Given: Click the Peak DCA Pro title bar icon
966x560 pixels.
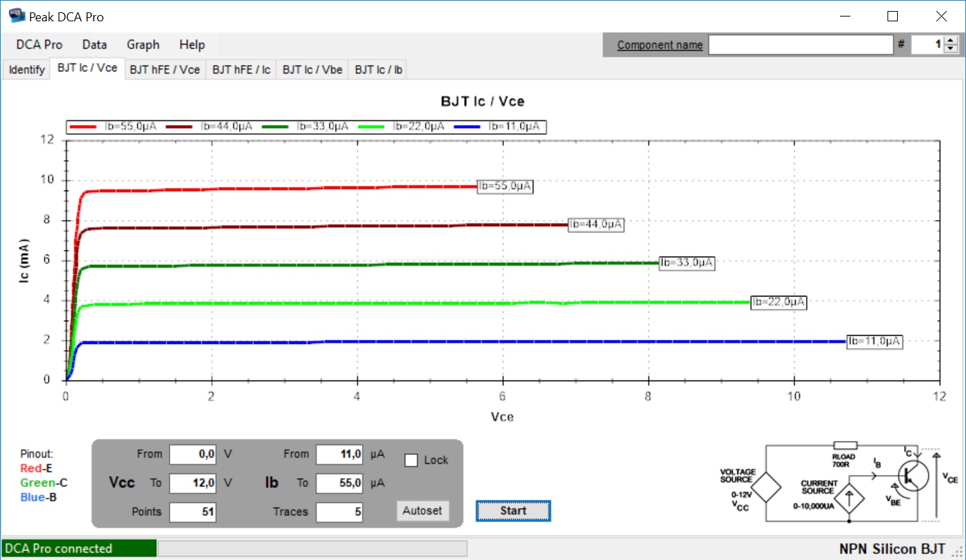Looking at the screenshot, I should coord(17,16).
